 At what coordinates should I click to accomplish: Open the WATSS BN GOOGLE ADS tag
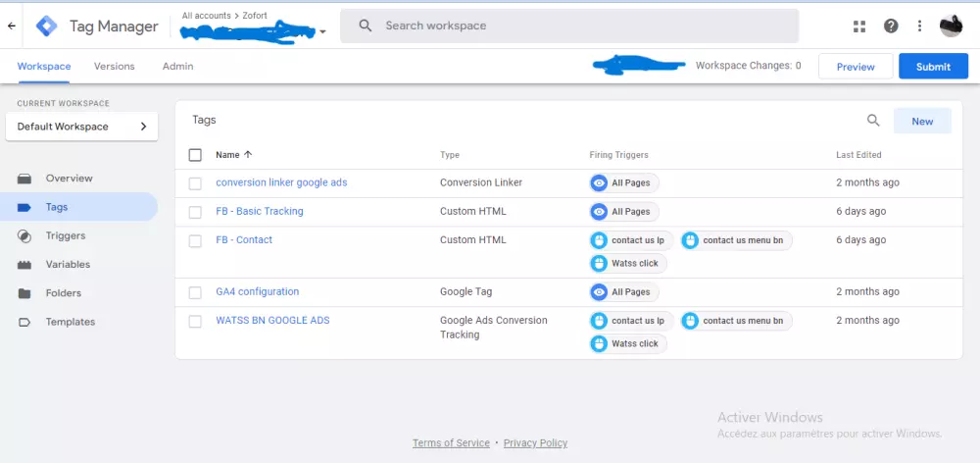[272, 321]
